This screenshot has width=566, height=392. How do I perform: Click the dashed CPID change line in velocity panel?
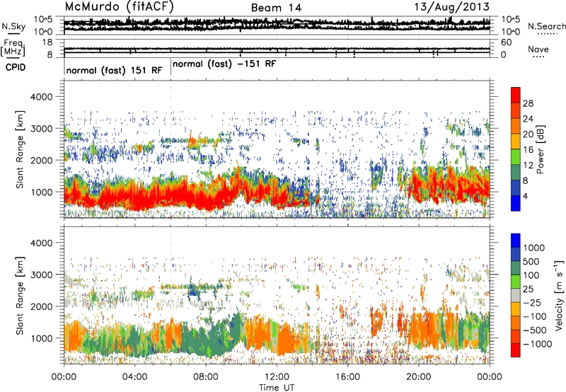(x=171, y=295)
